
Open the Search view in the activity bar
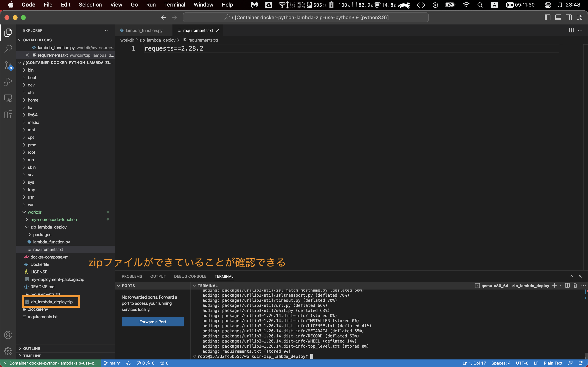pos(8,49)
